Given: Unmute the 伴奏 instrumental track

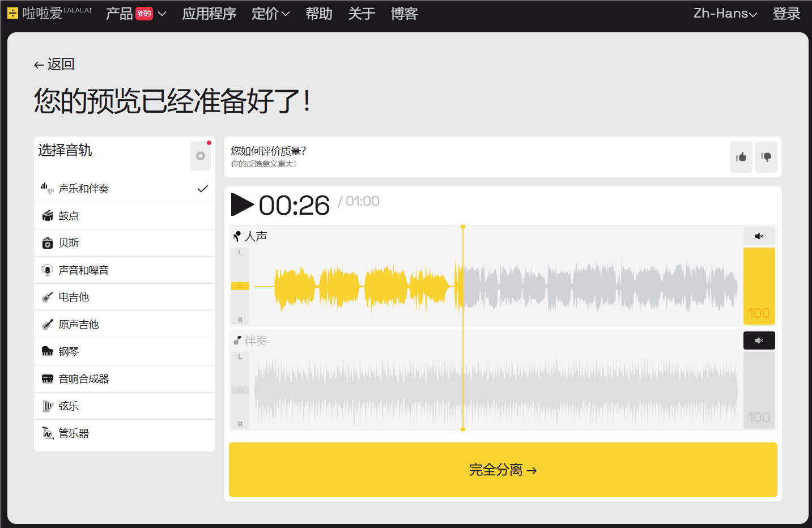Looking at the screenshot, I should tap(759, 340).
